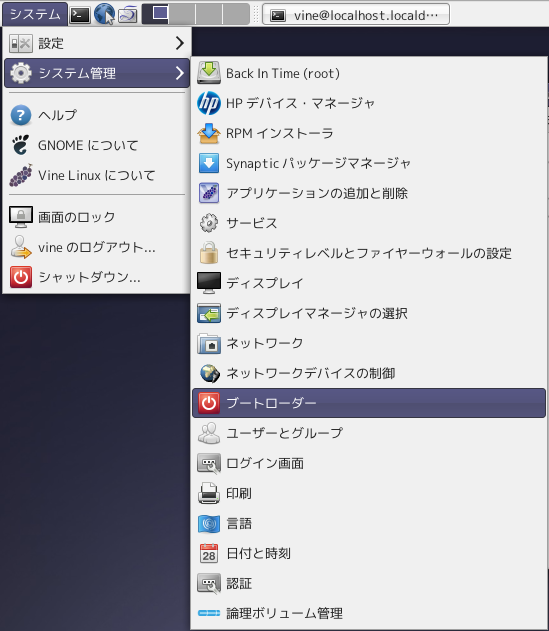Open the システム menu in the panel

[x=35, y=14]
